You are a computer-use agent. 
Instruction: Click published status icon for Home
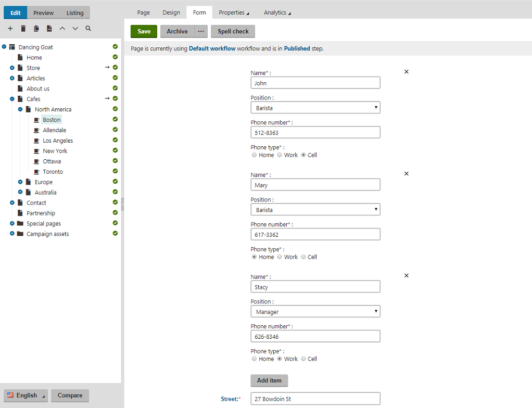(x=116, y=57)
